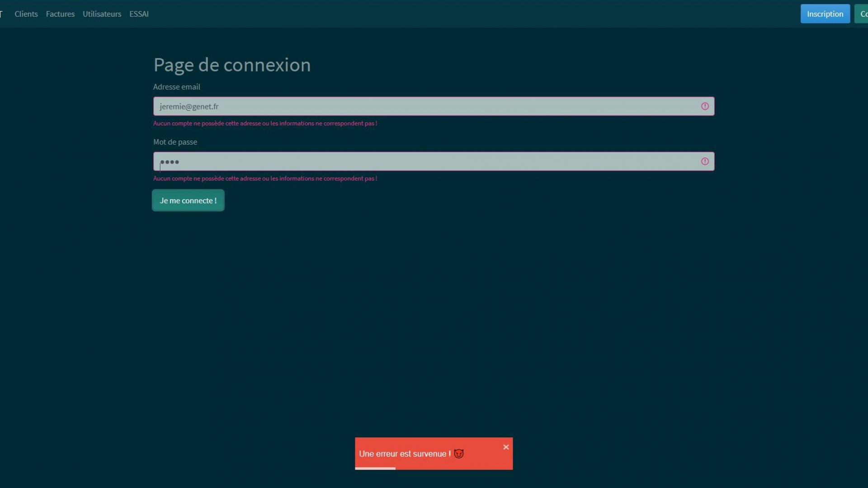Open the Clients menu item
This screenshot has width=868, height=488.
(26, 14)
